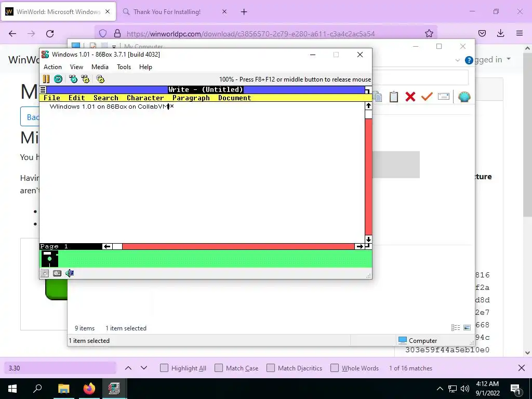Open the 86Box Tools menu
532x399 pixels.
pyautogui.click(x=124, y=67)
